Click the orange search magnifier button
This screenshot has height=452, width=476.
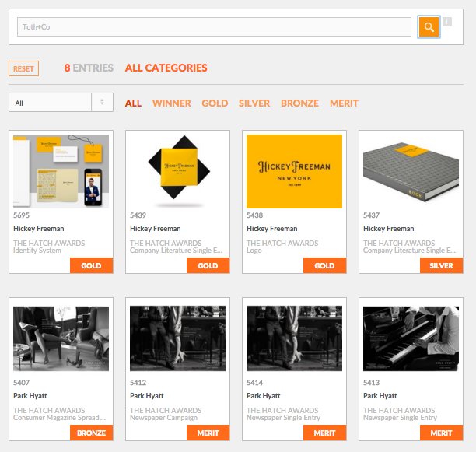coord(429,27)
